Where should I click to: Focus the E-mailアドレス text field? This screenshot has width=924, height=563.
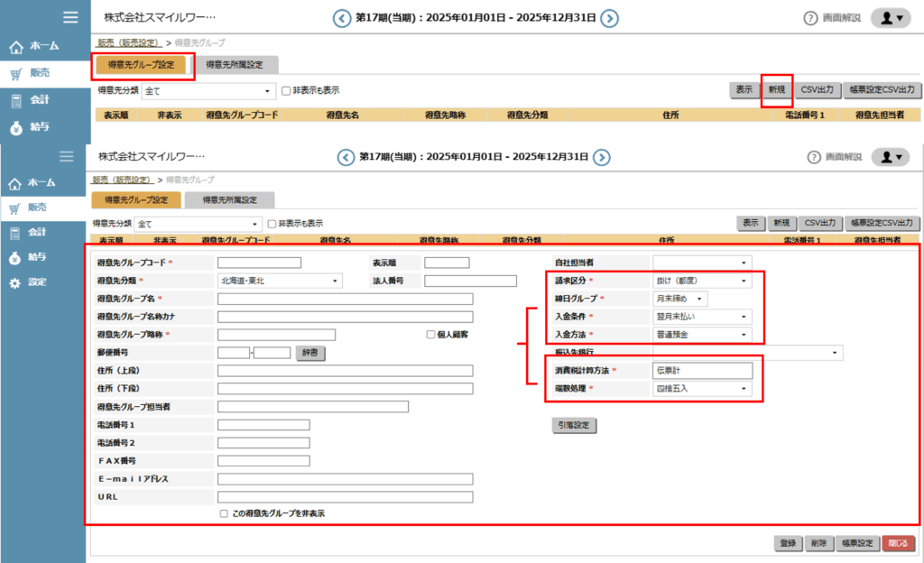click(345, 479)
